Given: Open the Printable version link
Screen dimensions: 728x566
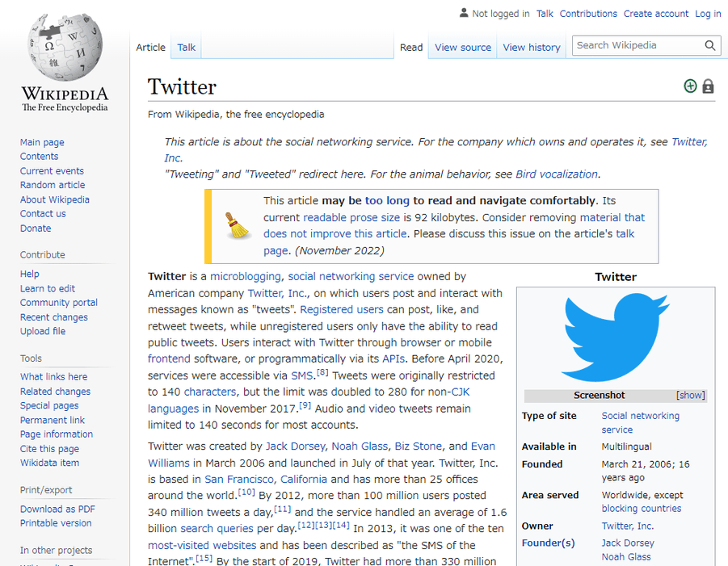Looking at the screenshot, I should pyautogui.click(x=56, y=523).
